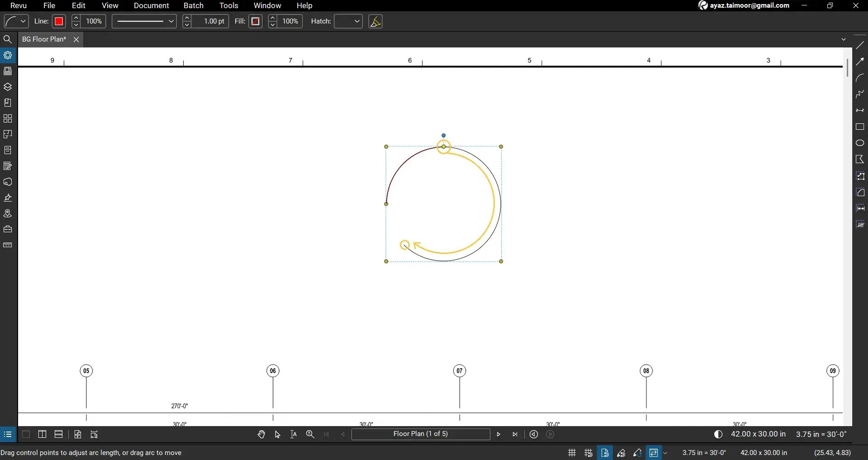The image size is (868, 460).
Task: Select the Pan tool in status bar
Action: point(261,434)
